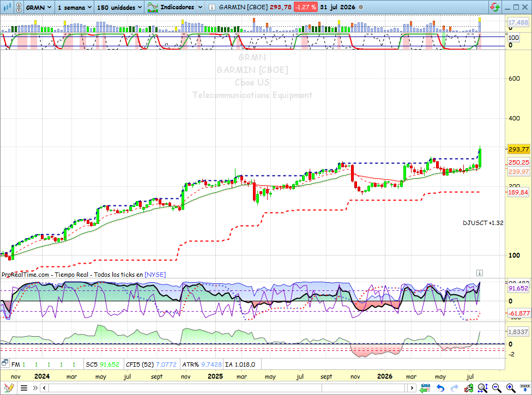Change the '1 semana' timeframe dropdown
The width and height of the screenshot is (532, 395).
(75, 7)
